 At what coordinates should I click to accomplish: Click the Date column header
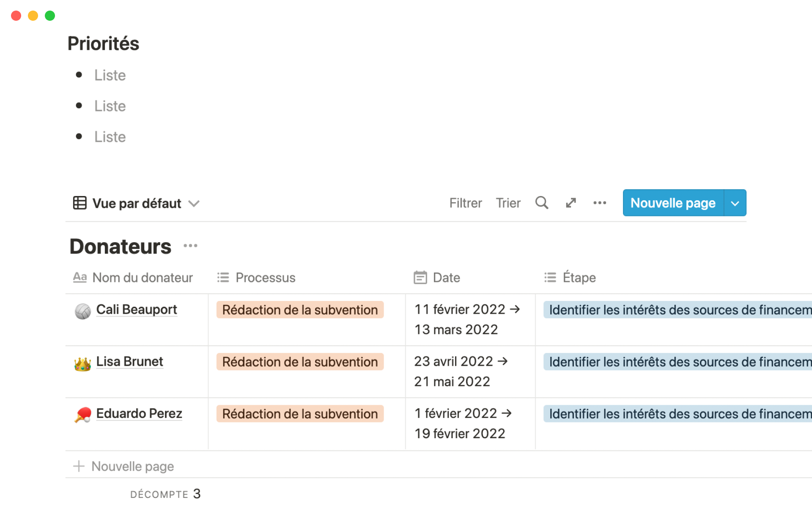[x=446, y=278]
